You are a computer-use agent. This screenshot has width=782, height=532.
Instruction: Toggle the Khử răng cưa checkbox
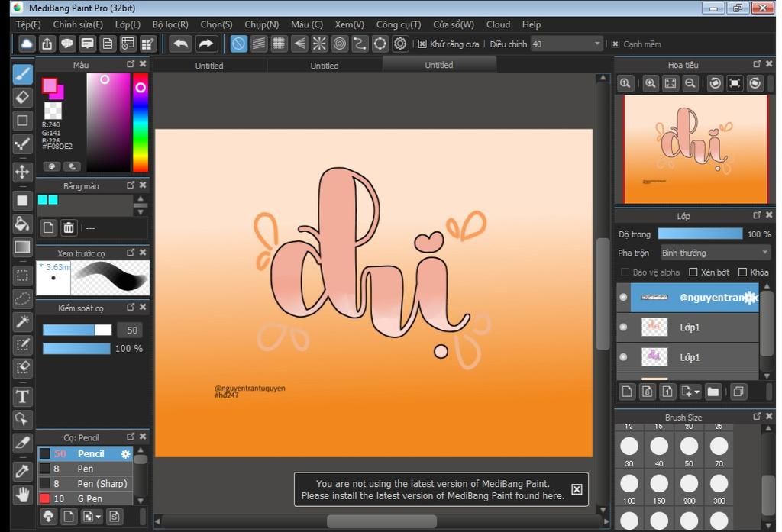click(x=422, y=44)
